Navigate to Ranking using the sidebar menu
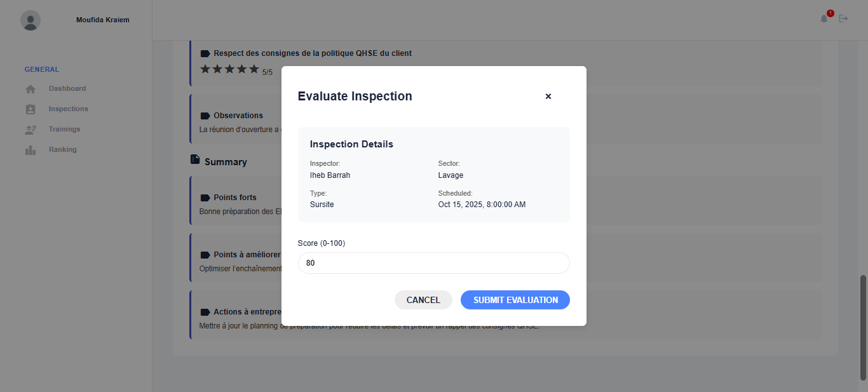 [x=64, y=149]
